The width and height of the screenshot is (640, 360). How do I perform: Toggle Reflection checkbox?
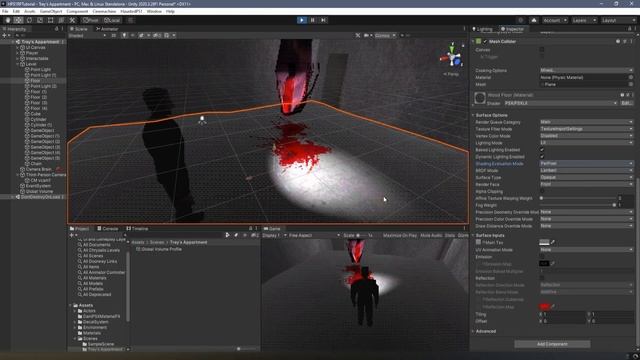pos(542,278)
